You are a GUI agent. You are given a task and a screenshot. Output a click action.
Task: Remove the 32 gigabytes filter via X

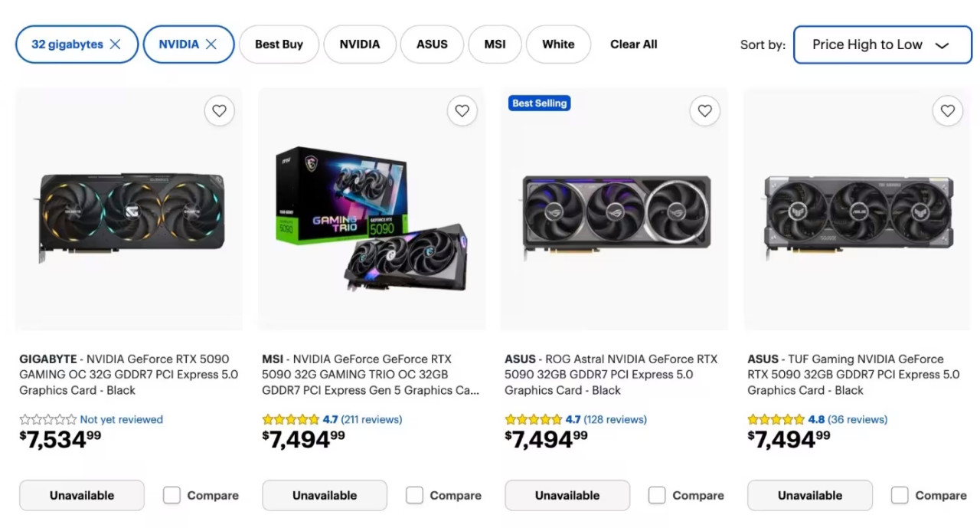click(115, 44)
